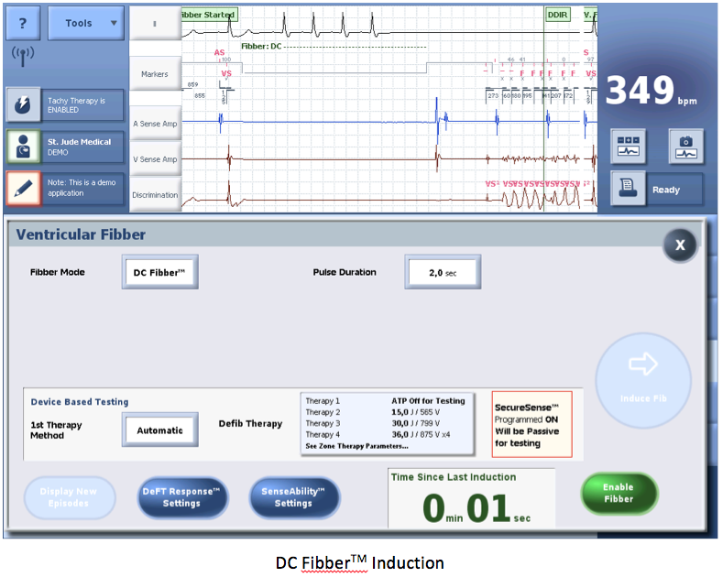Close the Ventricular Fibber panel
The image size is (723, 588).
[679, 245]
